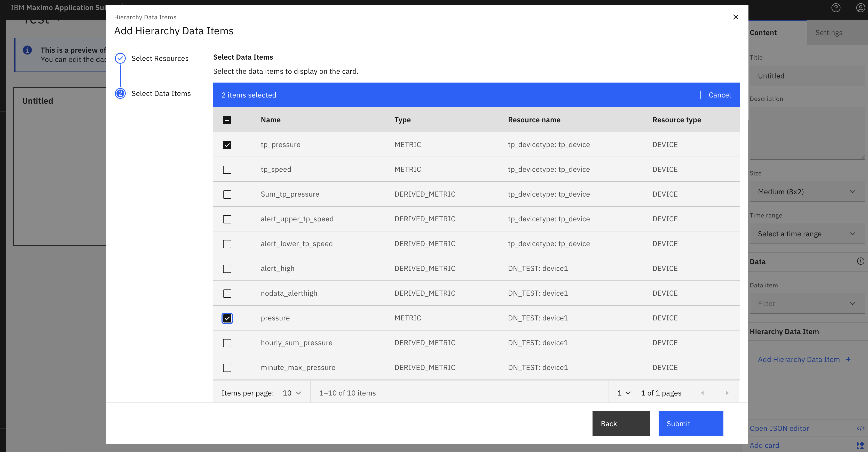Switch to the Content tab
Image resolution: width=868 pixels, height=452 pixels.
click(778, 33)
